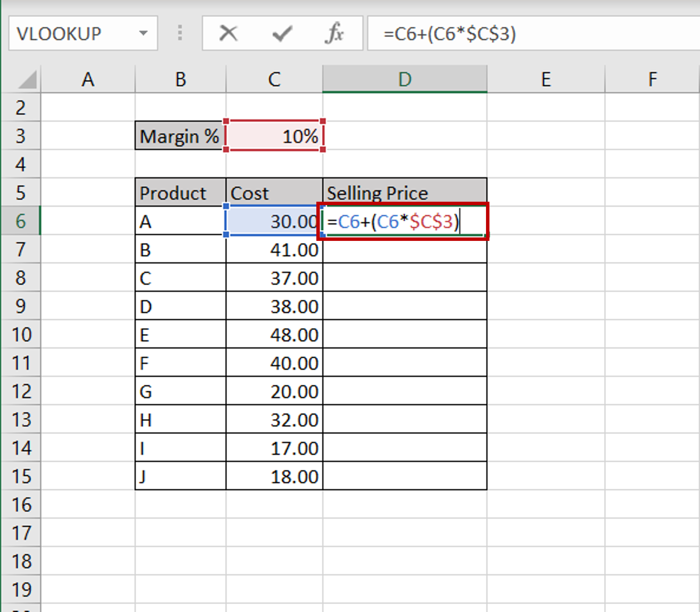Select row 3 header
Screen dimensions: 700x612
point(21,136)
